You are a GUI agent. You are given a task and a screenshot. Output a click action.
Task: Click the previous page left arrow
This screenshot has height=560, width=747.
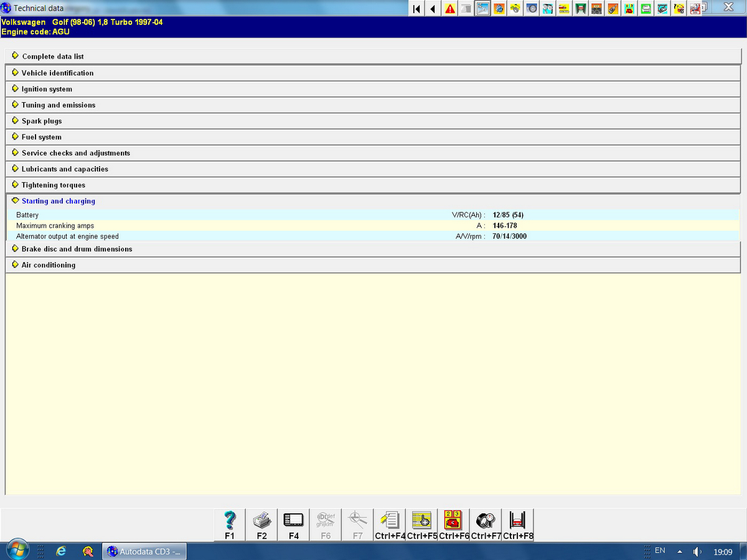[433, 9]
